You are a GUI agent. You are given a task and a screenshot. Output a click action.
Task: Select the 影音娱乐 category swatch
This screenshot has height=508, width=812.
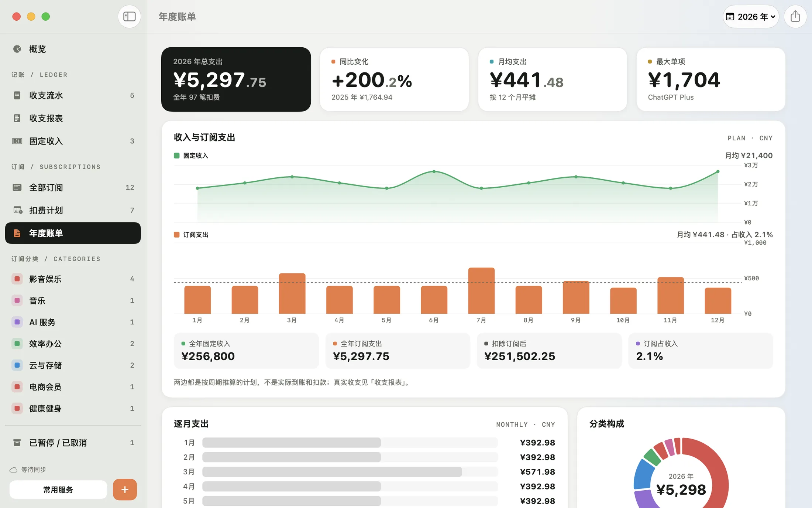coord(17,279)
